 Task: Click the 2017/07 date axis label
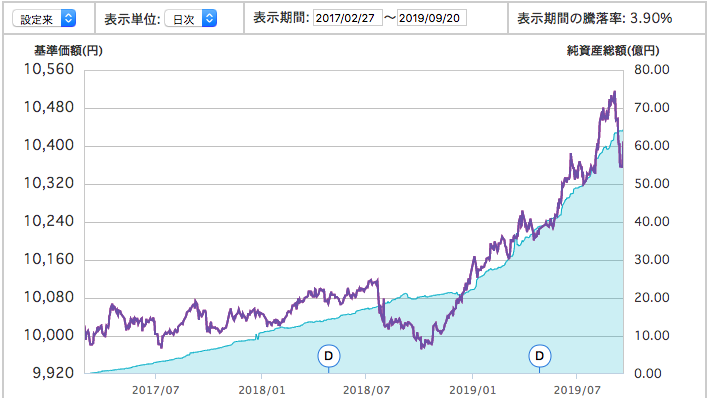point(155,390)
